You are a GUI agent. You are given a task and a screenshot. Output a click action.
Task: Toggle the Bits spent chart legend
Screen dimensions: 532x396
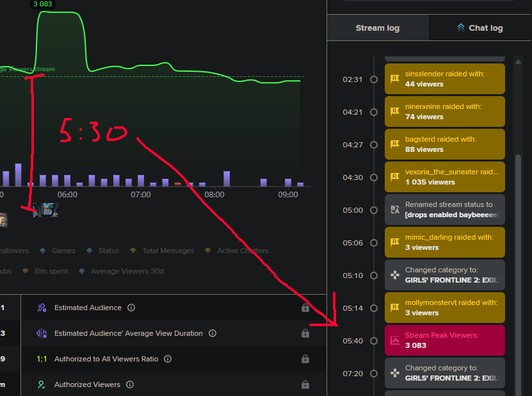pyautogui.click(x=45, y=271)
